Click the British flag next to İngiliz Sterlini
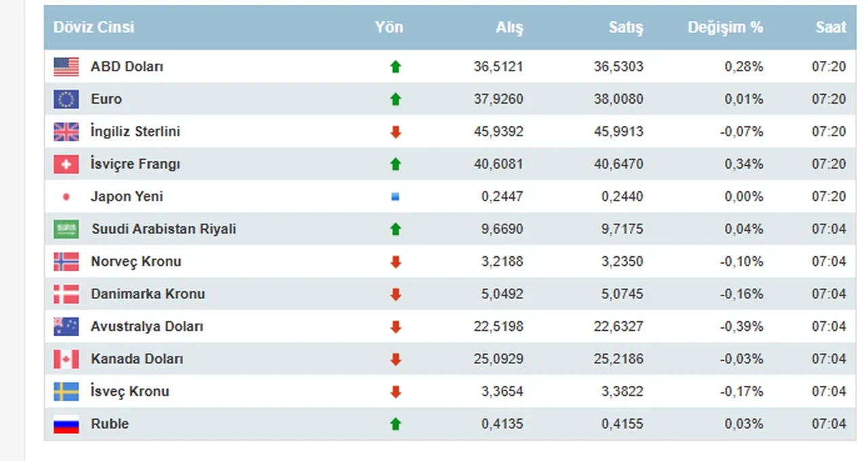The height and width of the screenshot is (461, 868). coord(66,132)
